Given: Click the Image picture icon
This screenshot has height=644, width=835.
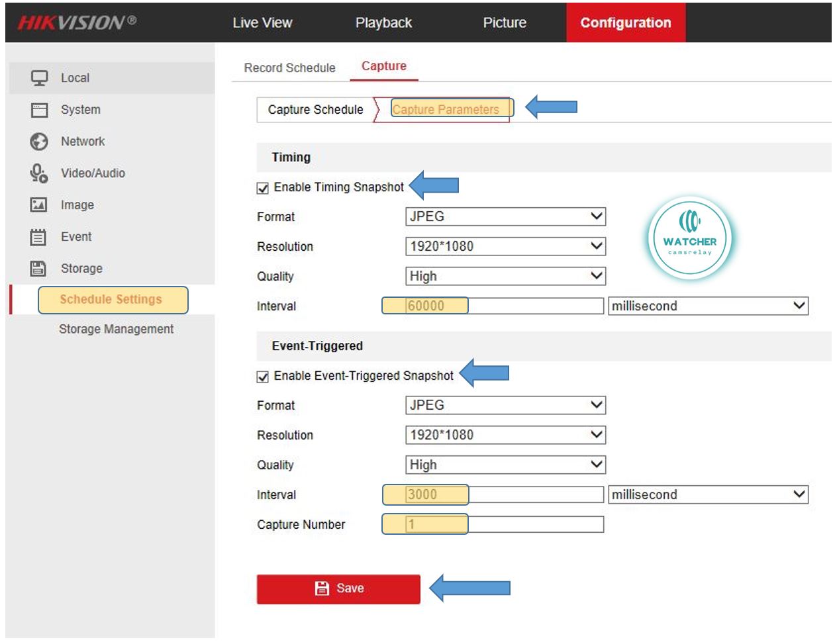Looking at the screenshot, I should (38, 205).
